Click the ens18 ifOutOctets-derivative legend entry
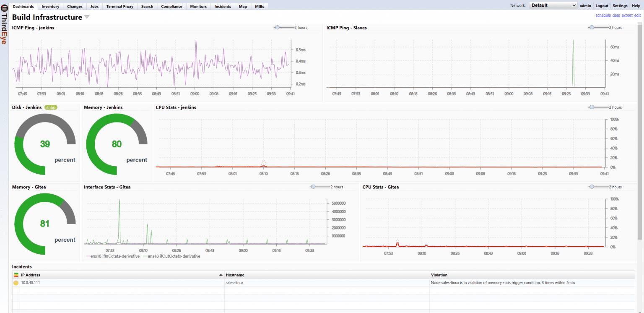The image size is (644, 313). 171,256
